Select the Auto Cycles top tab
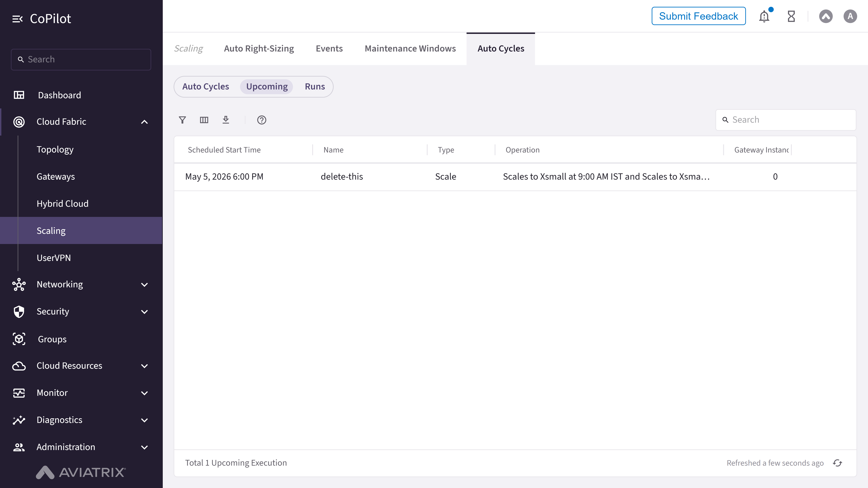The height and width of the screenshot is (488, 868). click(x=501, y=49)
